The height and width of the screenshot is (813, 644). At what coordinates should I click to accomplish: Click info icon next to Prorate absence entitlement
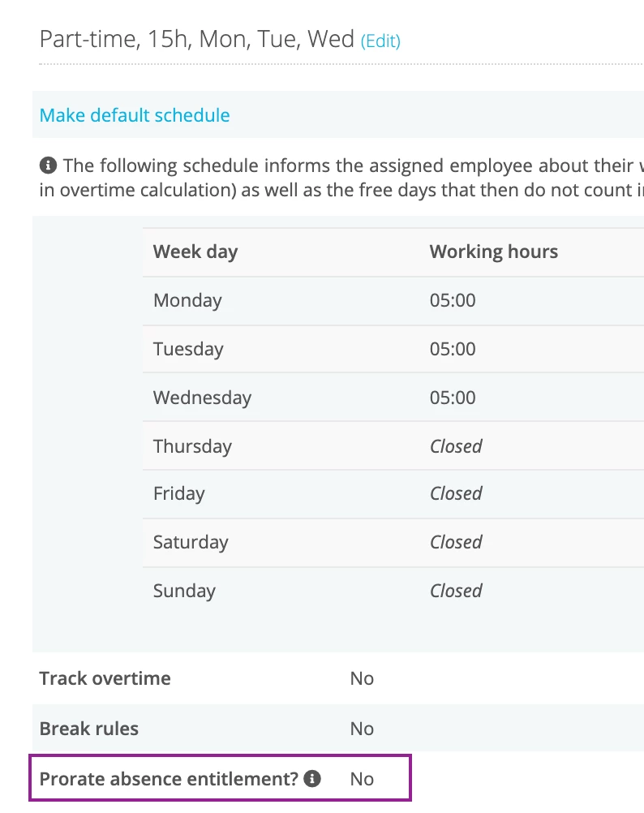point(312,778)
